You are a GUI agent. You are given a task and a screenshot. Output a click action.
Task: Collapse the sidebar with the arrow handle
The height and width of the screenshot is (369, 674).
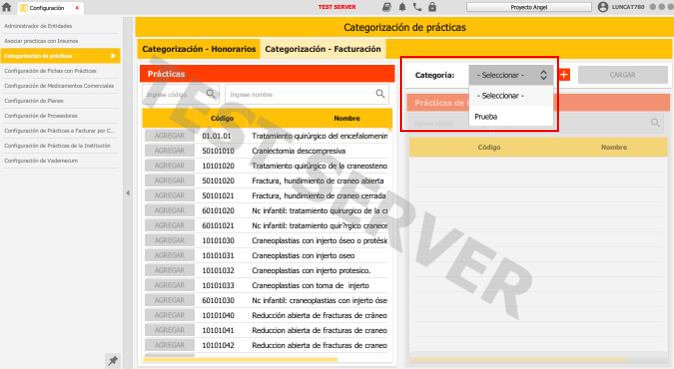128,193
